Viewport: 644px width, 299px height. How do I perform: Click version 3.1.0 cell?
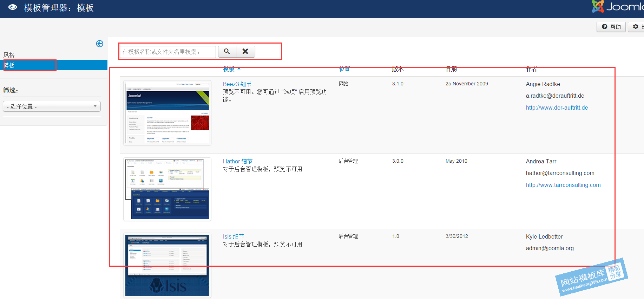[x=398, y=84]
